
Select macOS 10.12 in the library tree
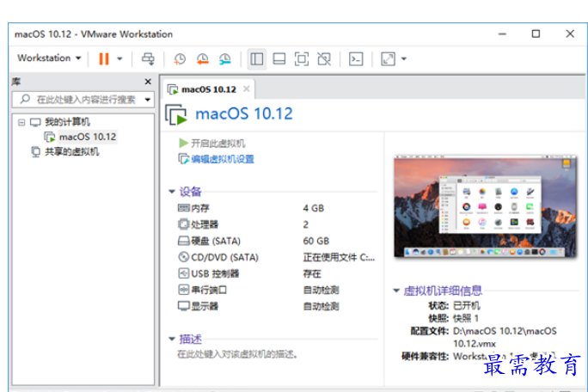(x=88, y=137)
